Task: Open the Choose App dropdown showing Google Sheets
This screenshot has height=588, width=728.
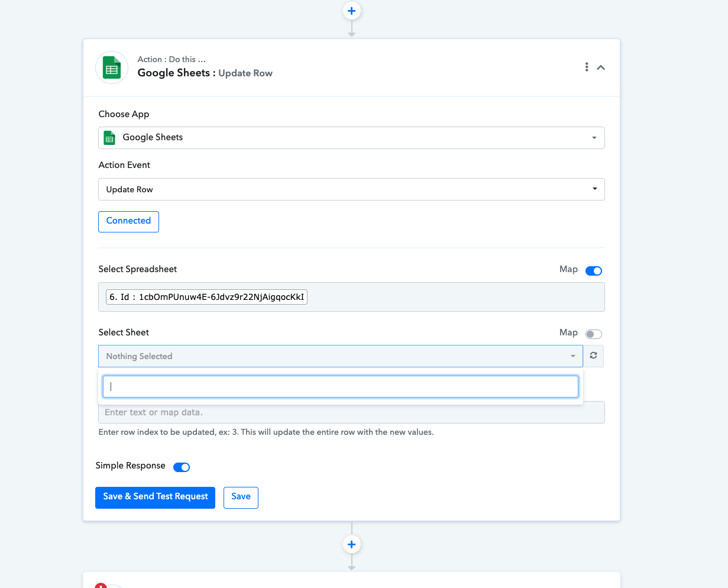Action: point(351,138)
